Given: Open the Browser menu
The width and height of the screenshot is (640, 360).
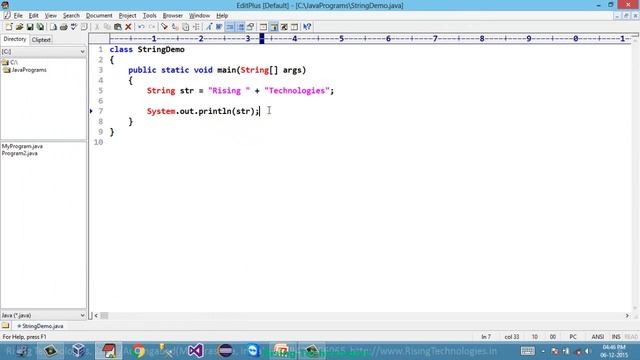Looking at the screenshot, I should [x=173, y=16].
